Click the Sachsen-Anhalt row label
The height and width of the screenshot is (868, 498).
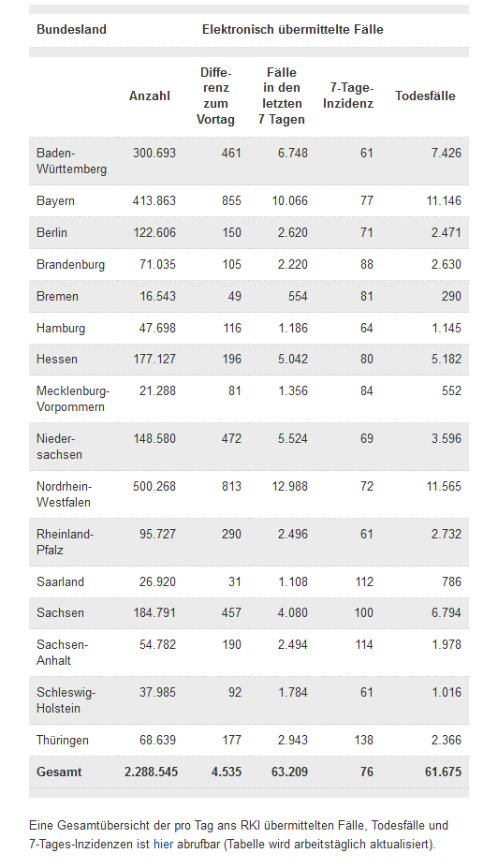pyautogui.click(x=62, y=652)
